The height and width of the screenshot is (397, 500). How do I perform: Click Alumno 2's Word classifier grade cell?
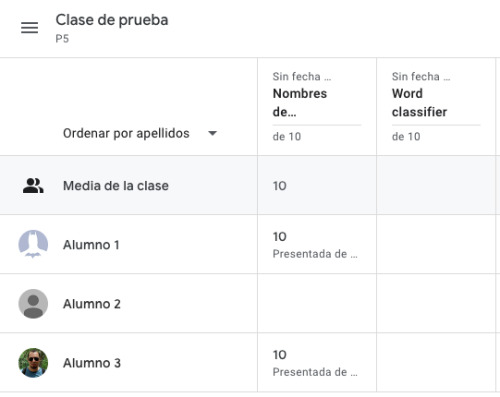(x=436, y=303)
